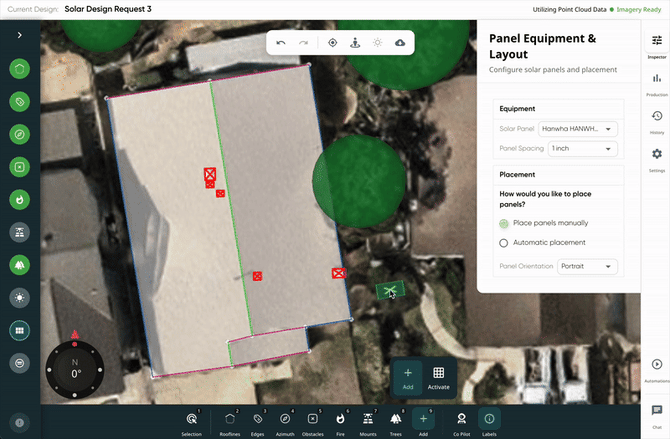Select 'Place panels manually' option
Image resolution: width=670 pixels, height=439 pixels.
pyautogui.click(x=503, y=223)
